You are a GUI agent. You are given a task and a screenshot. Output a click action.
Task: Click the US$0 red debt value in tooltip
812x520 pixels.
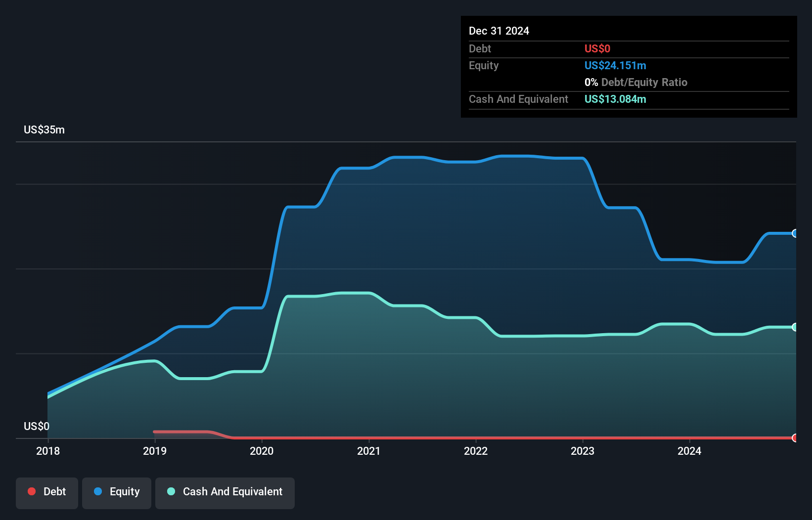click(x=597, y=48)
